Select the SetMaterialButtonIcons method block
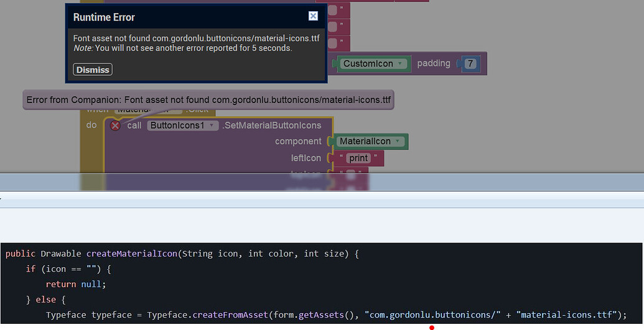The width and height of the screenshot is (644, 330). (272, 126)
